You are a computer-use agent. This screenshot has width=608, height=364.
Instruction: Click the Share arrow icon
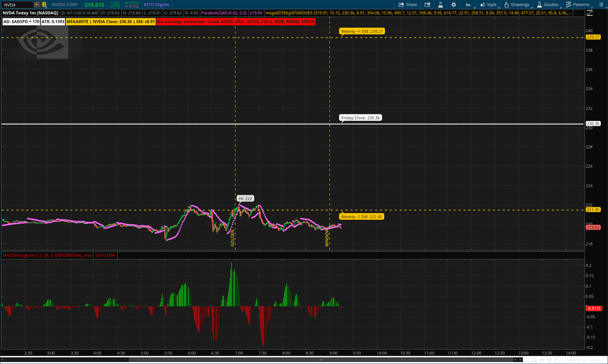(401, 5)
